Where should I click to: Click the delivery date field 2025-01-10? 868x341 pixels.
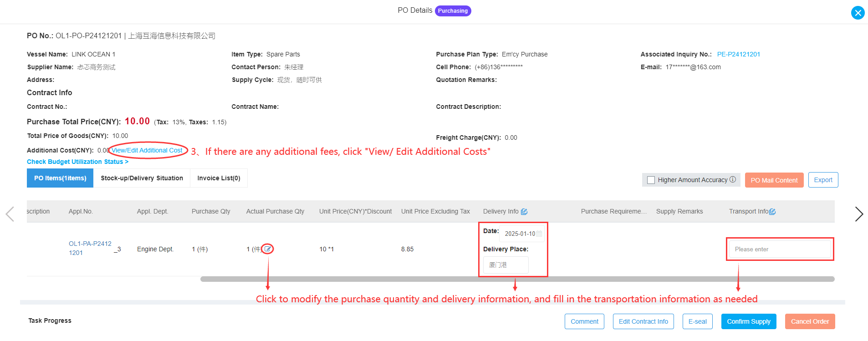coord(521,234)
